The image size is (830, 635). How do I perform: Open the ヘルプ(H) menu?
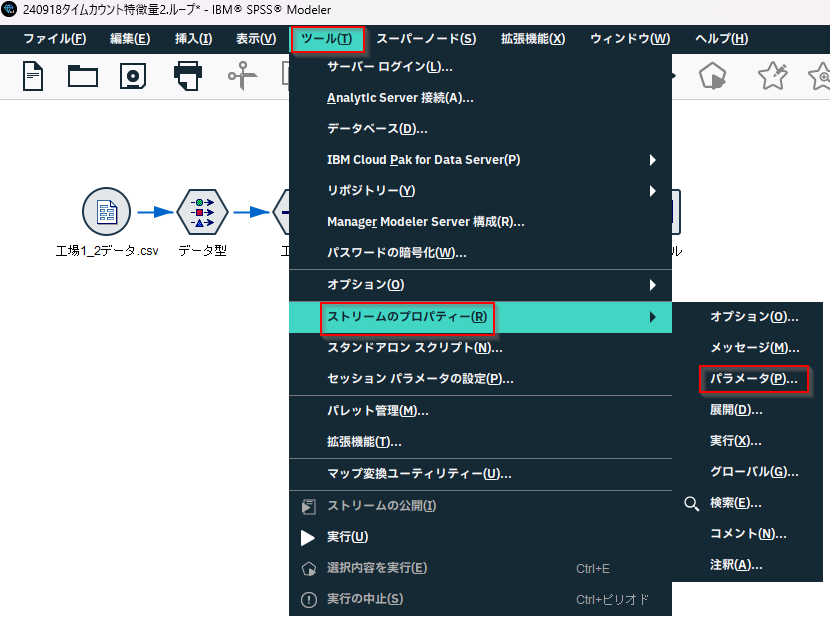click(x=721, y=39)
